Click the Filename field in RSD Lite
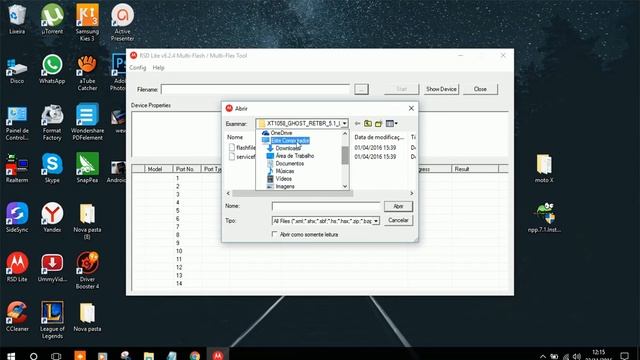 pos(256,89)
